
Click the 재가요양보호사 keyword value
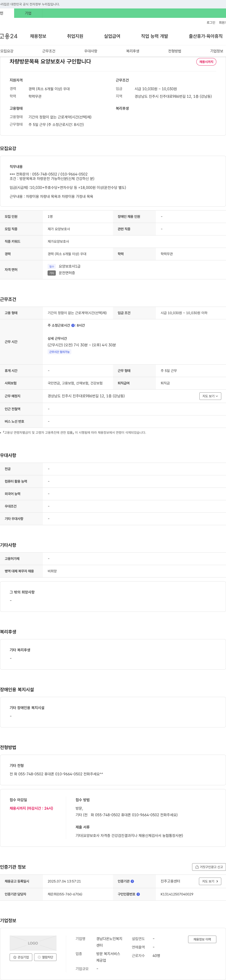click(x=58, y=242)
